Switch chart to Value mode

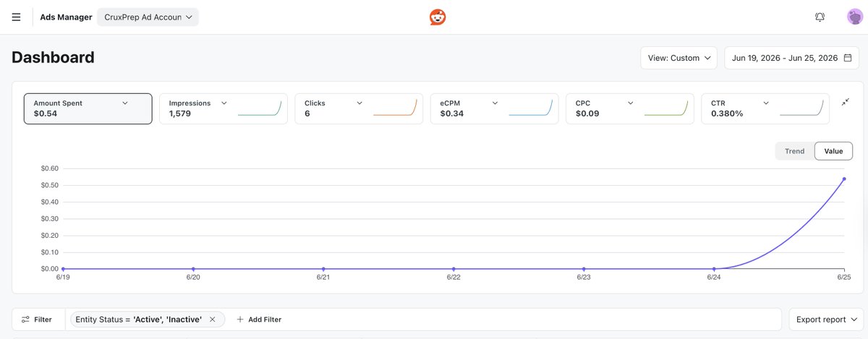point(833,151)
